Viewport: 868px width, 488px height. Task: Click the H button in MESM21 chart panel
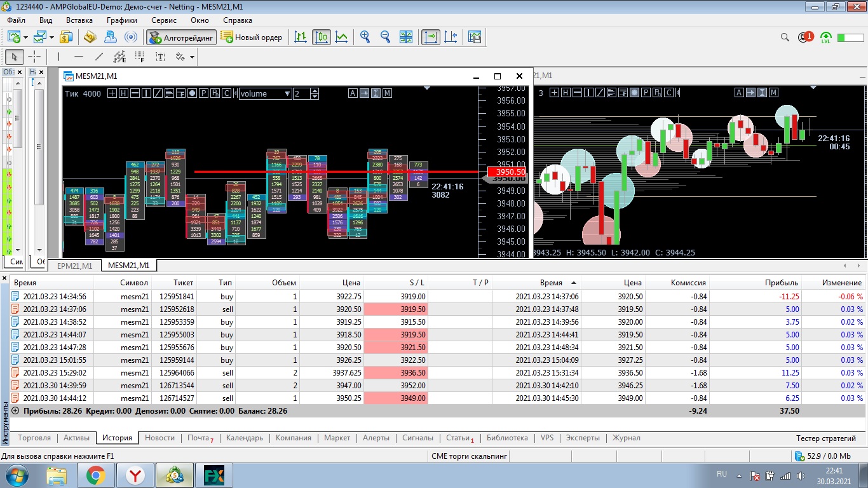click(x=123, y=93)
